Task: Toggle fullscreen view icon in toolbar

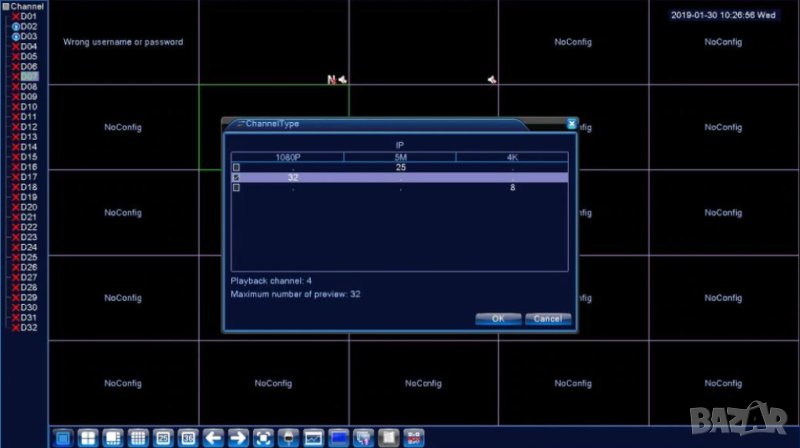Action: coord(263,437)
